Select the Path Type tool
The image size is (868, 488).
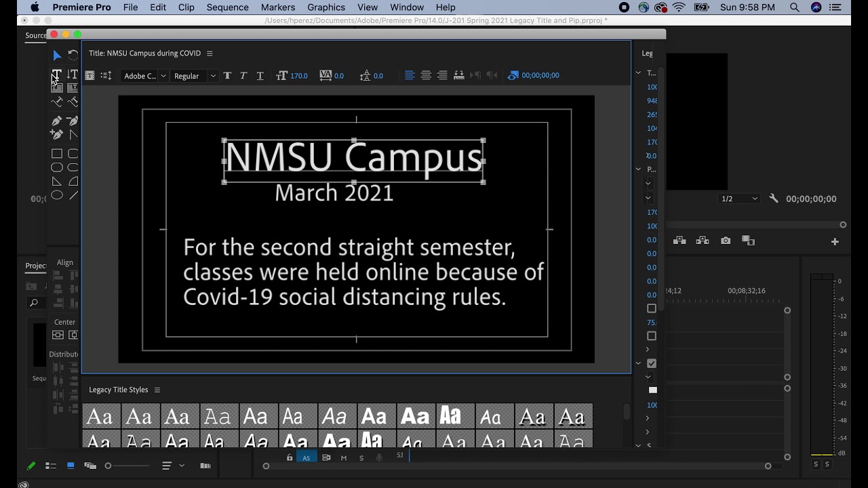click(x=57, y=102)
